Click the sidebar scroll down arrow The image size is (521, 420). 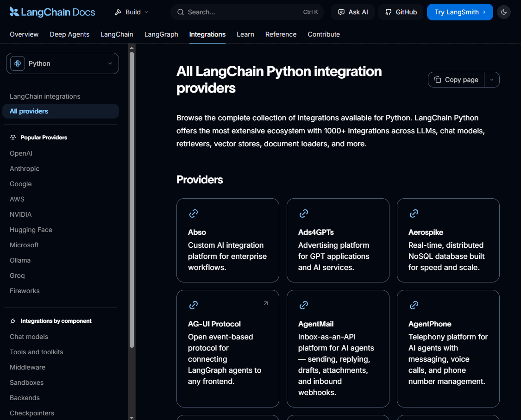click(132, 417)
